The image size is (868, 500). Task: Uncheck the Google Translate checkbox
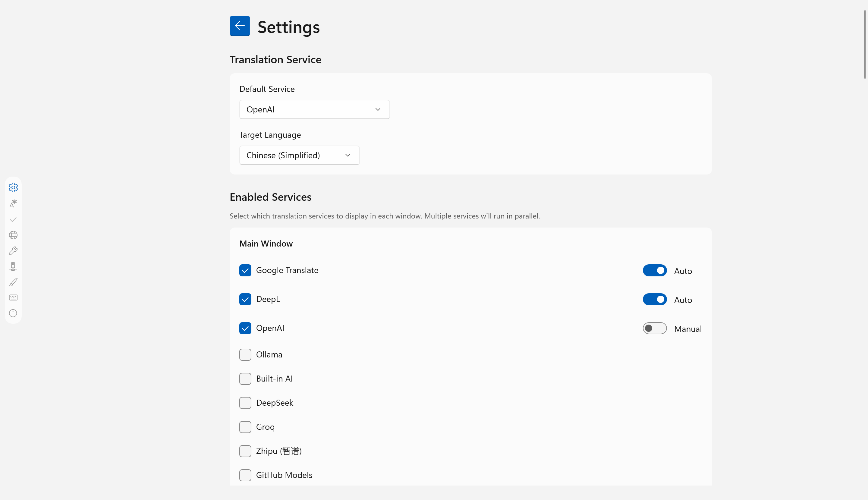(x=245, y=270)
